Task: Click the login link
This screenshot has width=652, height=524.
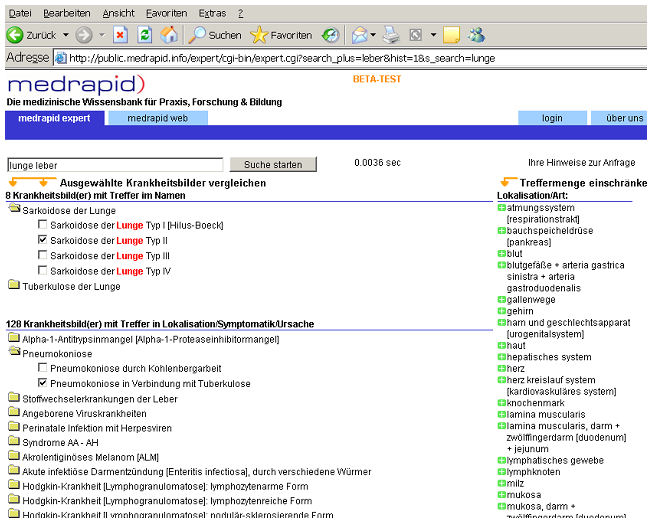Action: [x=552, y=118]
